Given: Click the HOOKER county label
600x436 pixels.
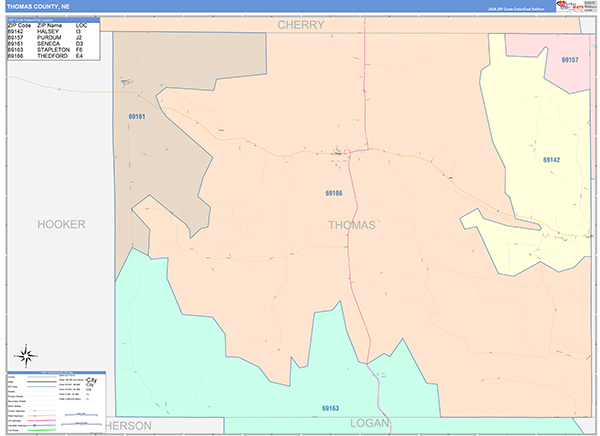Looking at the screenshot, I should 61,224.
